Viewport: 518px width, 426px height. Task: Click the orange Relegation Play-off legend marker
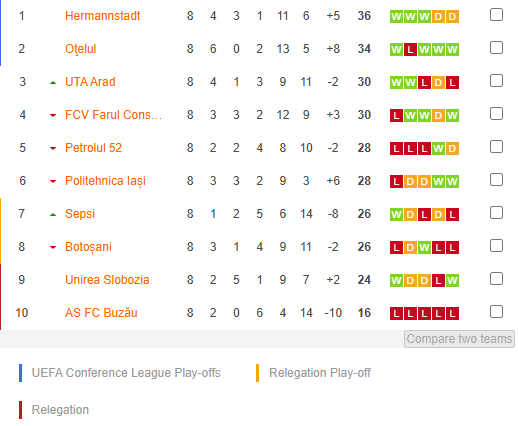[257, 373]
